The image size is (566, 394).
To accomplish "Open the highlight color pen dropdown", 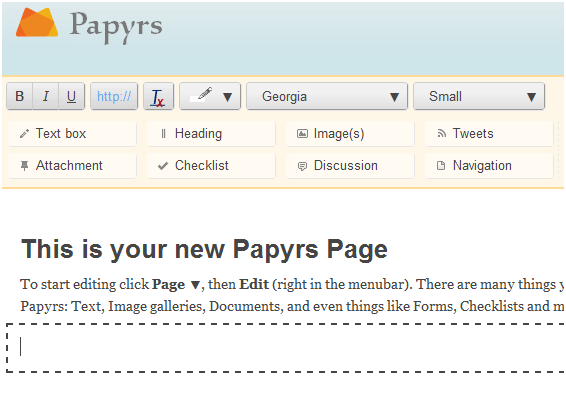I will (x=210, y=96).
